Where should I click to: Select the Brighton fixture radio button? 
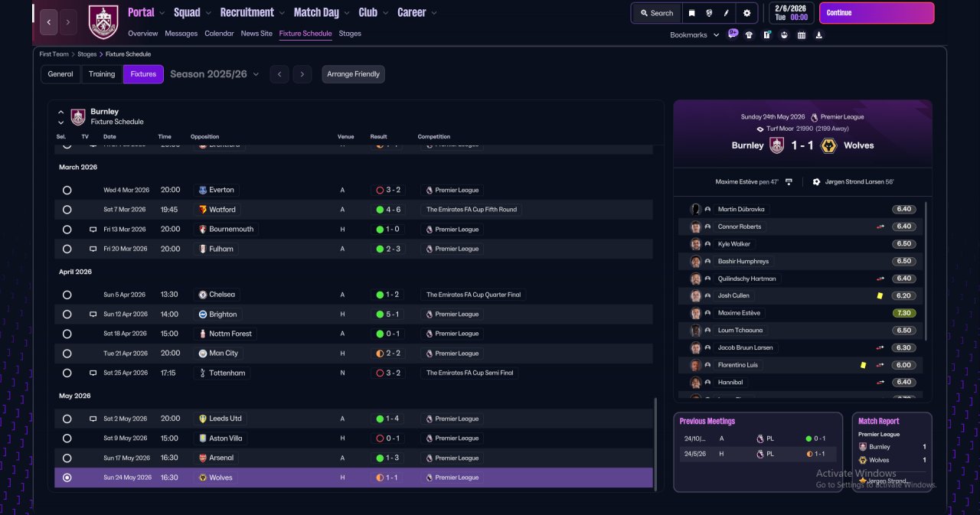(x=67, y=315)
